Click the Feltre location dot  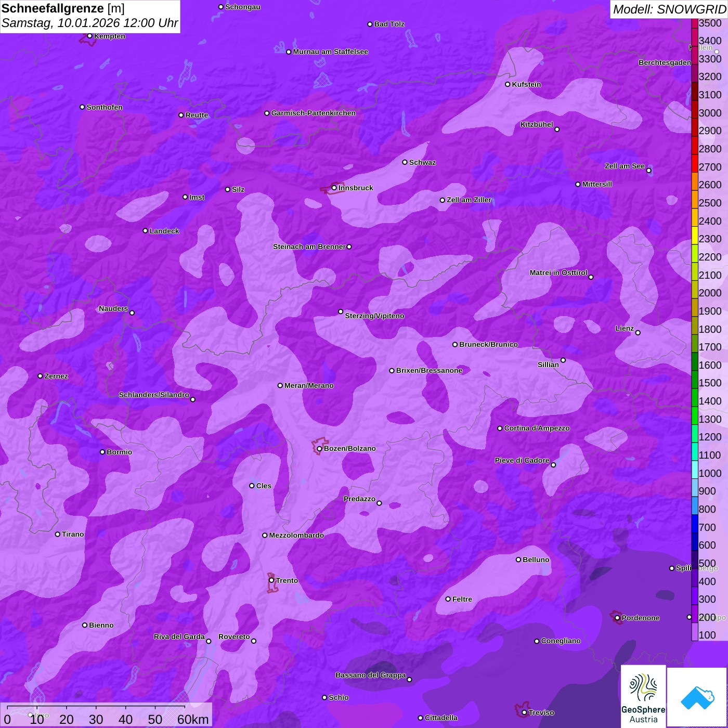point(448,599)
